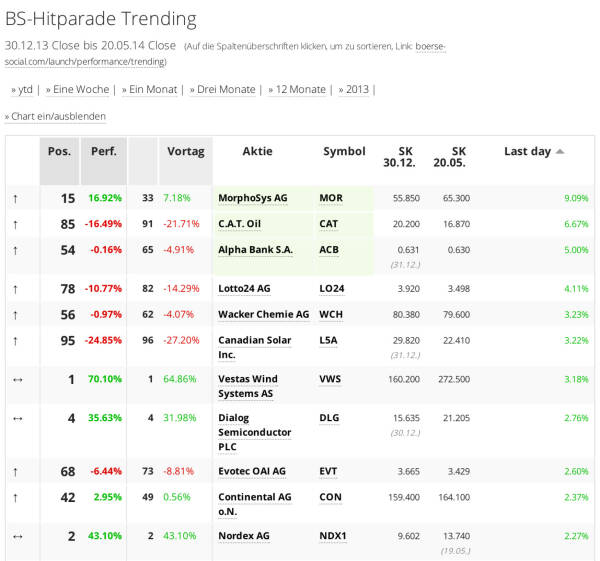Select the ytd period filter
Image resolution: width=600 pixels, height=561 pixels.
(25, 89)
